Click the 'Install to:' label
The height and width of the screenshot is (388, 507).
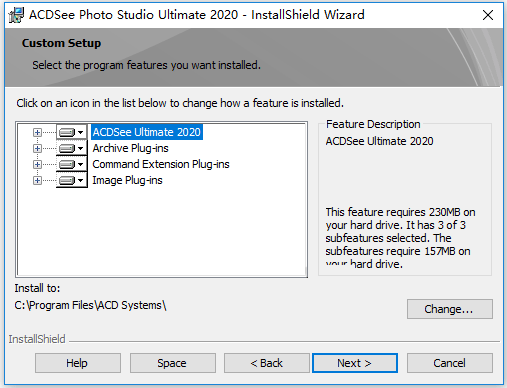pyautogui.click(x=37, y=288)
